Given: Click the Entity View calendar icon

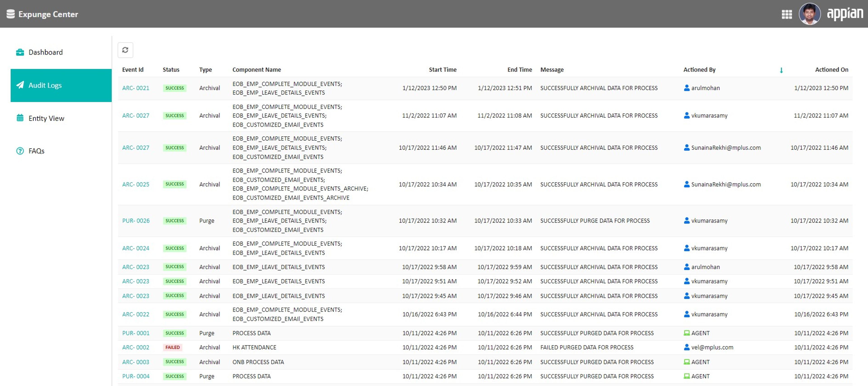Looking at the screenshot, I should [20, 118].
